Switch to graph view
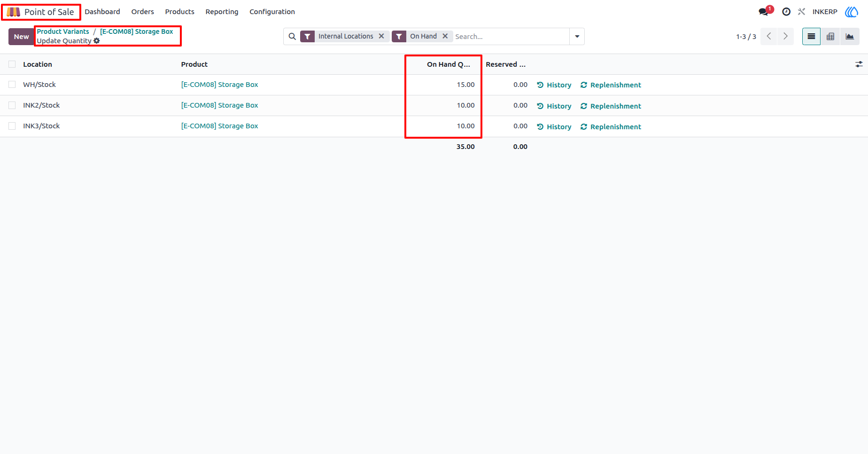868x454 pixels. (850, 36)
